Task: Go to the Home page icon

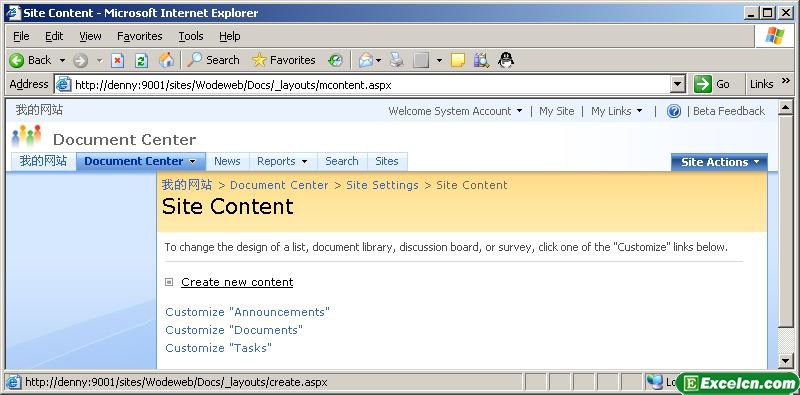Action: tap(166, 61)
